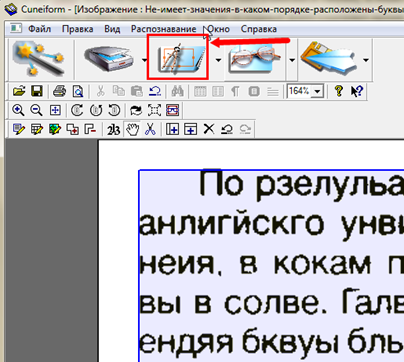
Task: Click the selection frame corners icon
Action: [x=154, y=110]
